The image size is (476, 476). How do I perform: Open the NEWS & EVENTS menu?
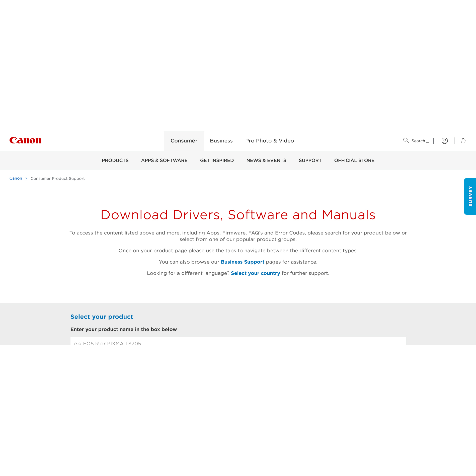266,161
